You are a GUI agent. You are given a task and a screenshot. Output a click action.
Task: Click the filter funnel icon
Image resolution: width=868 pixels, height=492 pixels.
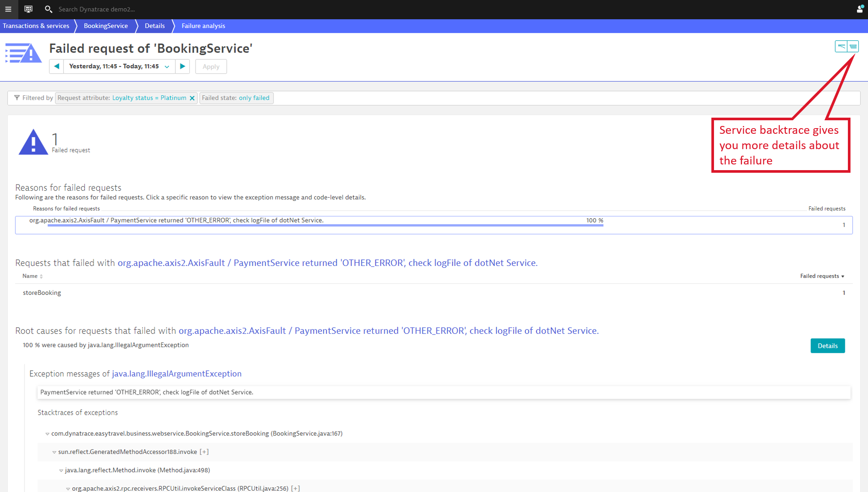click(17, 98)
